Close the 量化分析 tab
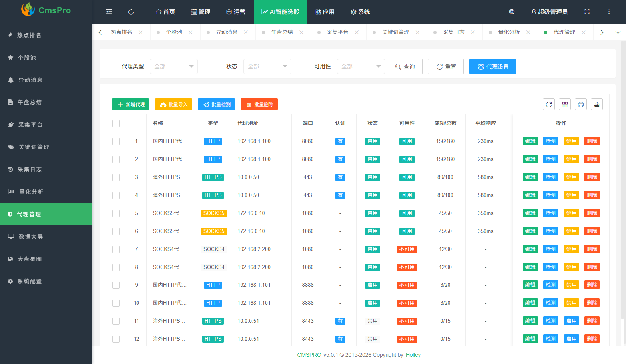 click(x=528, y=32)
